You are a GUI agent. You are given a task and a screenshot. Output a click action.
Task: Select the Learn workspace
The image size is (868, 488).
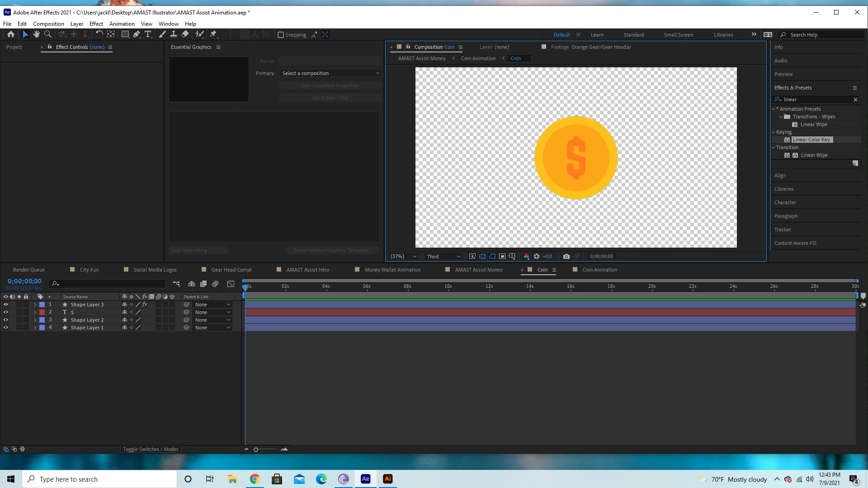coord(597,35)
